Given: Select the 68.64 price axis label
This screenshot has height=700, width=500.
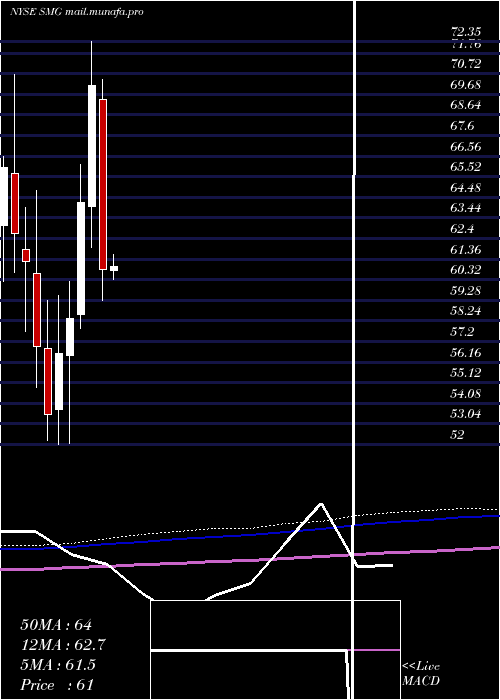Looking at the screenshot, I should point(466,105).
